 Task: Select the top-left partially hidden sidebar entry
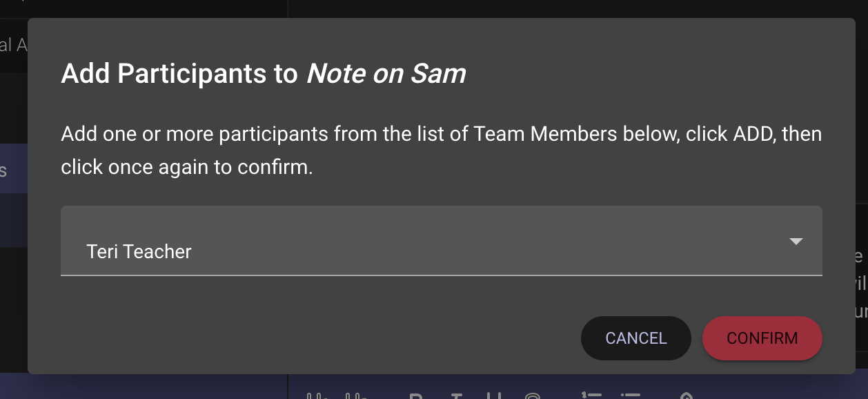point(13,46)
